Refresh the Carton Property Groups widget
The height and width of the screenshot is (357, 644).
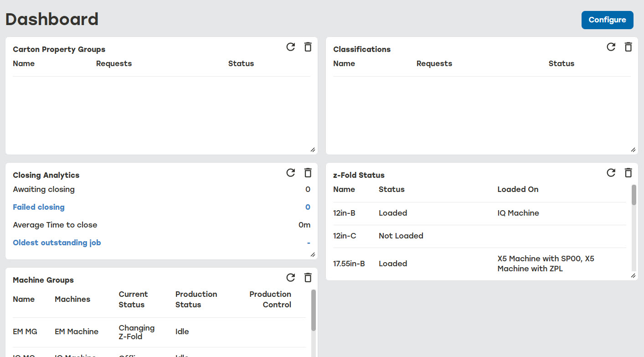pyautogui.click(x=290, y=47)
